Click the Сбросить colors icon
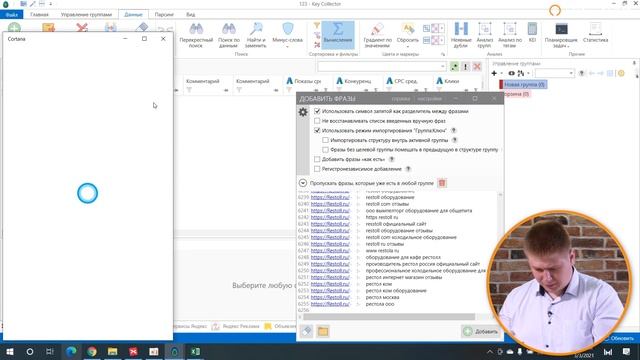640x360 pixels. click(x=407, y=29)
